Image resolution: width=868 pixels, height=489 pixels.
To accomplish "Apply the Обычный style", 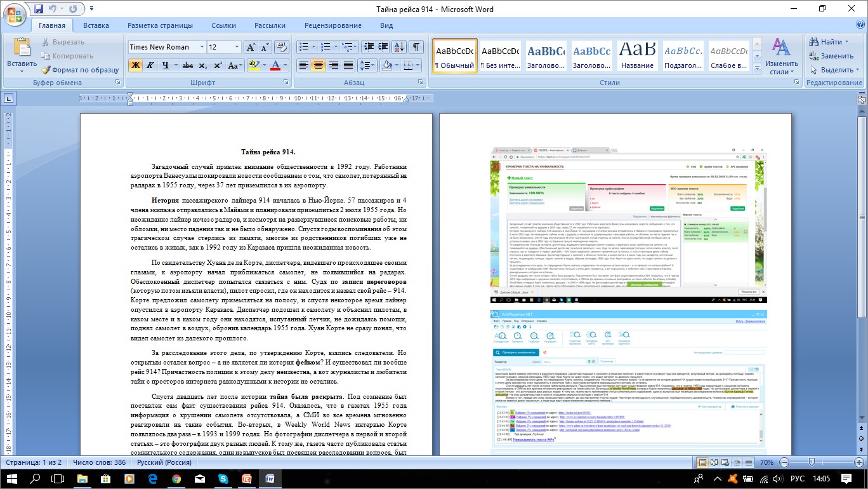I will point(455,56).
